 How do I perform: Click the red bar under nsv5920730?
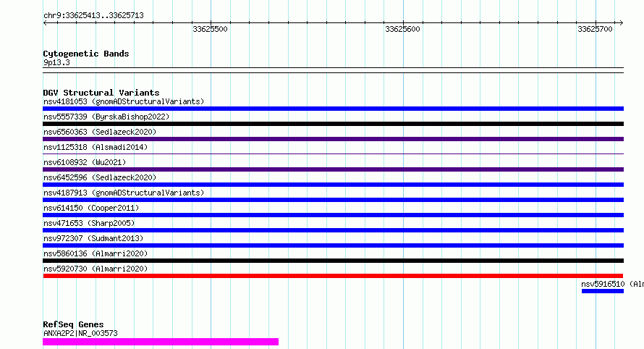[x=333, y=276]
